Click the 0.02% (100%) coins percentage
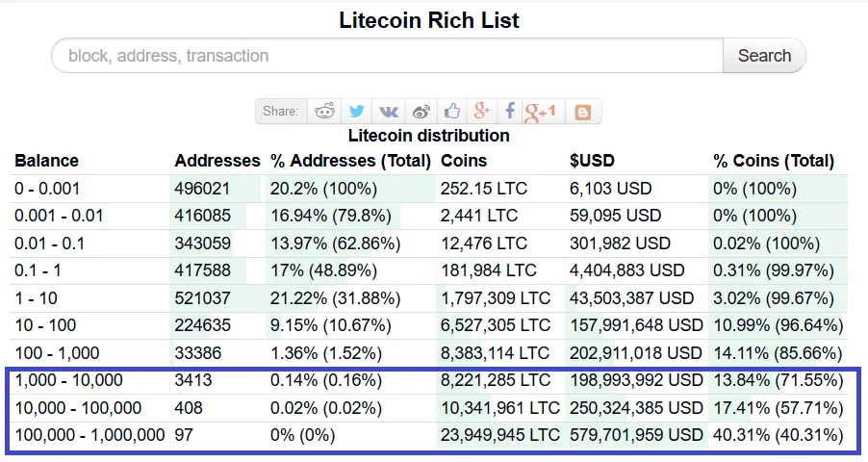The image size is (868, 462). coord(767,244)
